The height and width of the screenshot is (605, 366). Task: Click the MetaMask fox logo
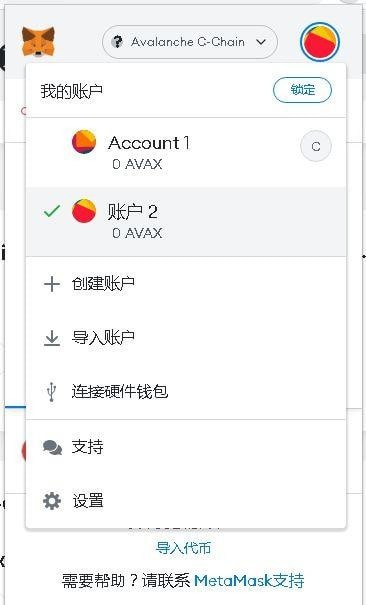38,42
